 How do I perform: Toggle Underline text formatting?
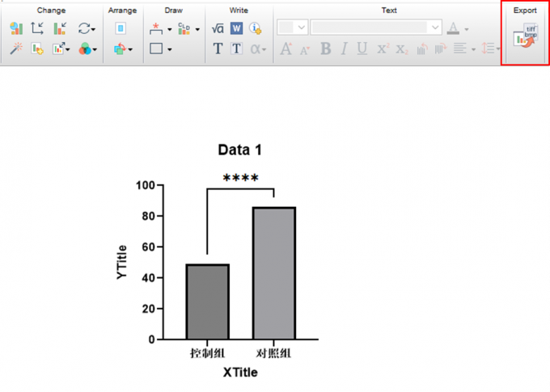pos(362,49)
